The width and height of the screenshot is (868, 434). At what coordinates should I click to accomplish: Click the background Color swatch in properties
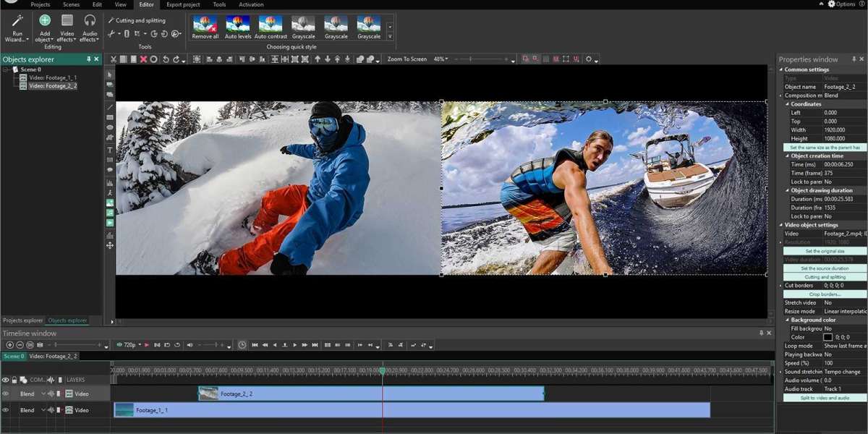[827, 337]
